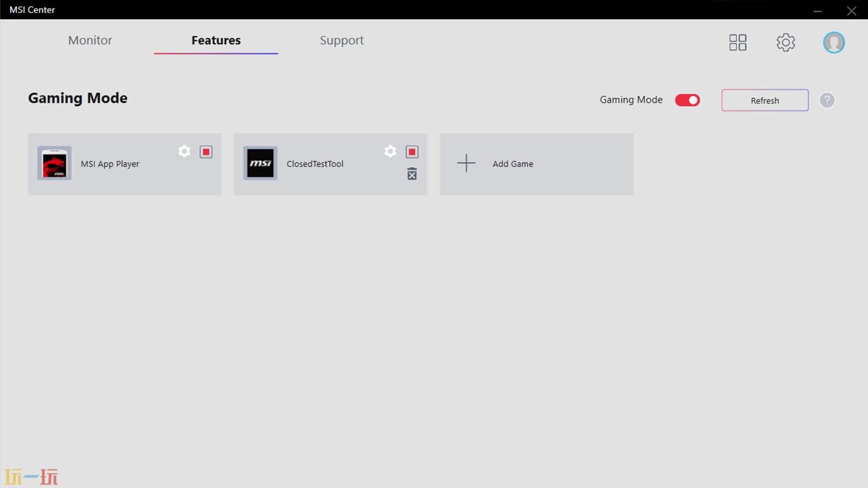The width and height of the screenshot is (868, 488).
Task: Click the user profile avatar
Action: pyautogui.click(x=834, y=42)
